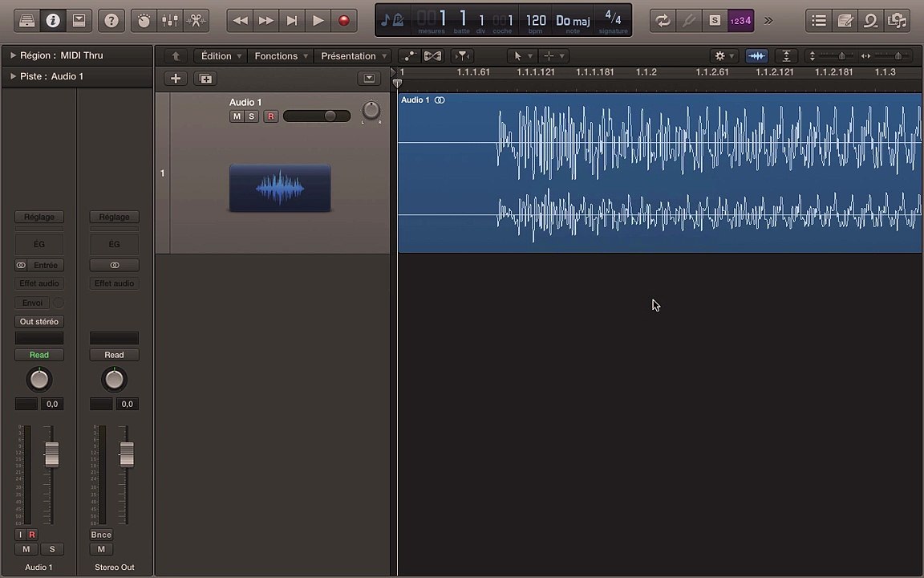Expand the Région MIDI Thru section
Image resolution: width=924 pixels, height=578 pixels.
pos(13,55)
